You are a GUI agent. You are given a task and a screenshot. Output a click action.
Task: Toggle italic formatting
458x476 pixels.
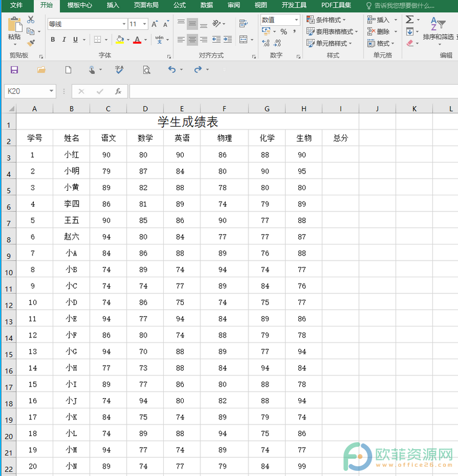(x=64, y=40)
